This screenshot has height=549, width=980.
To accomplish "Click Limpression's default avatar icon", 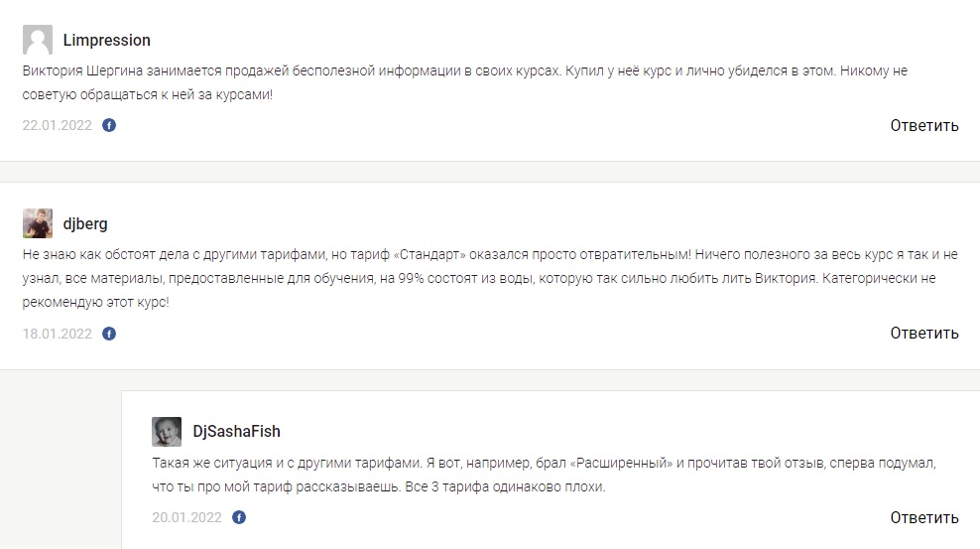I will pyautogui.click(x=38, y=41).
